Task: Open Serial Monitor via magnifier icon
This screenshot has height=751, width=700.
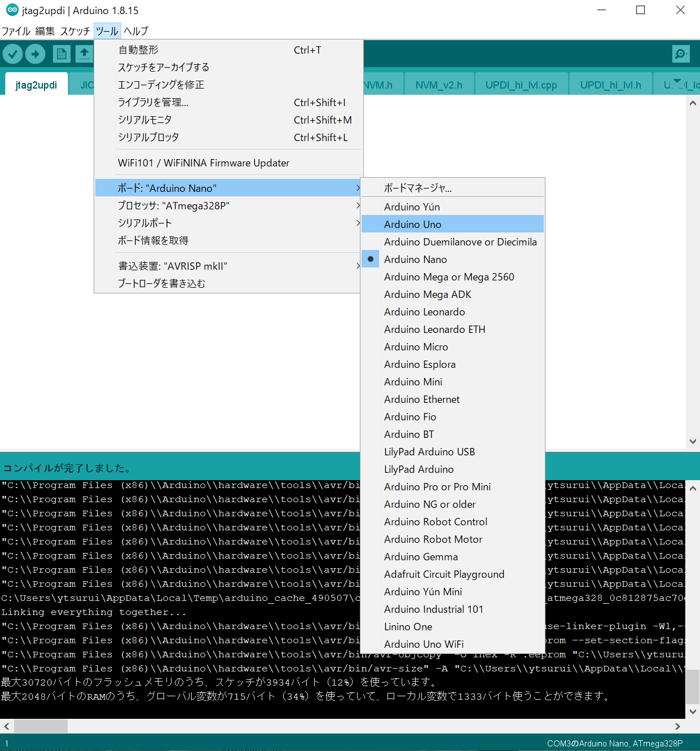Action: (x=681, y=54)
